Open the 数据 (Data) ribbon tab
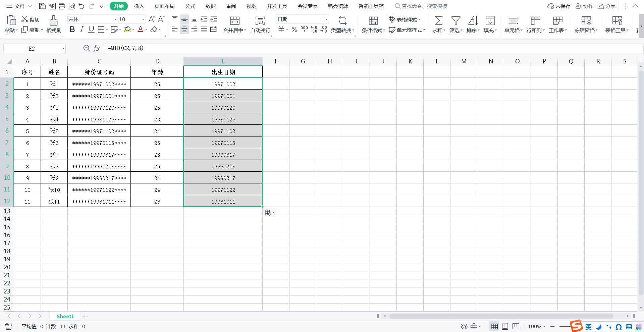This screenshot has width=644, height=332. (210, 6)
